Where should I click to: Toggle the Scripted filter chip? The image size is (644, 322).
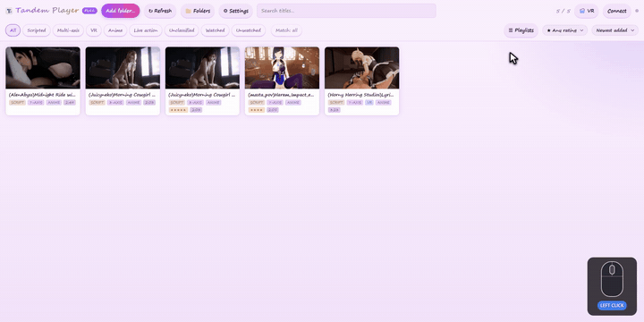(37, 30)
